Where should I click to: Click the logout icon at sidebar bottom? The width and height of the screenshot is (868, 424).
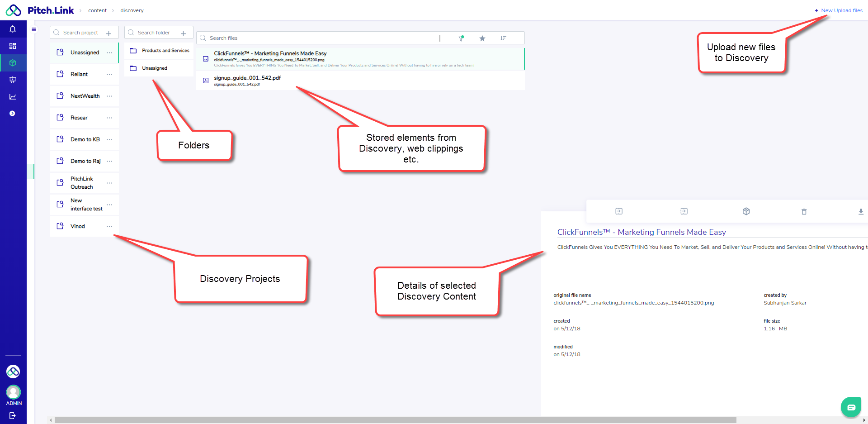(x=13, y=415)
